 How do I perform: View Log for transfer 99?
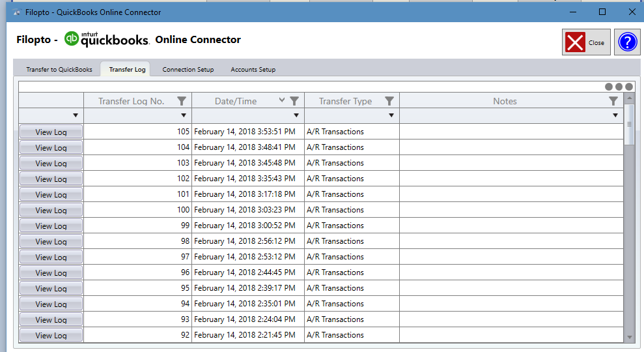coord(51,226)
